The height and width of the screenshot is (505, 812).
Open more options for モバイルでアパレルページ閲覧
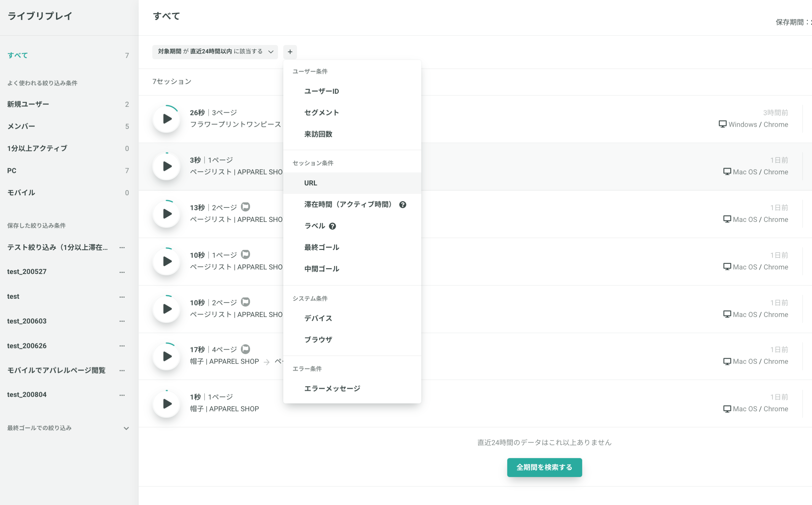122,370
